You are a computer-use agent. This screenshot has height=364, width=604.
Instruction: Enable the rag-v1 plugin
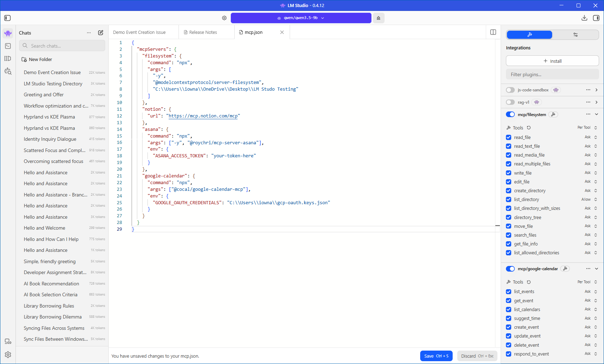click(510, 102)
